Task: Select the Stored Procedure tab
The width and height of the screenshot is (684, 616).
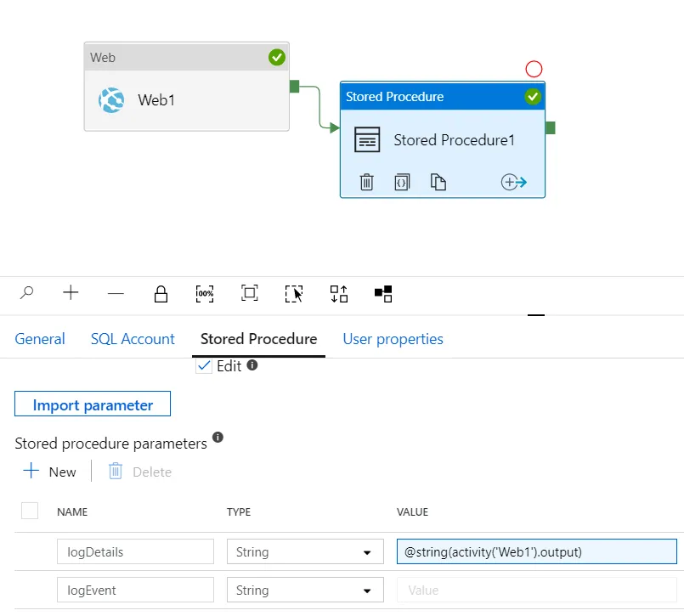Action: click(x=258, y=339)
